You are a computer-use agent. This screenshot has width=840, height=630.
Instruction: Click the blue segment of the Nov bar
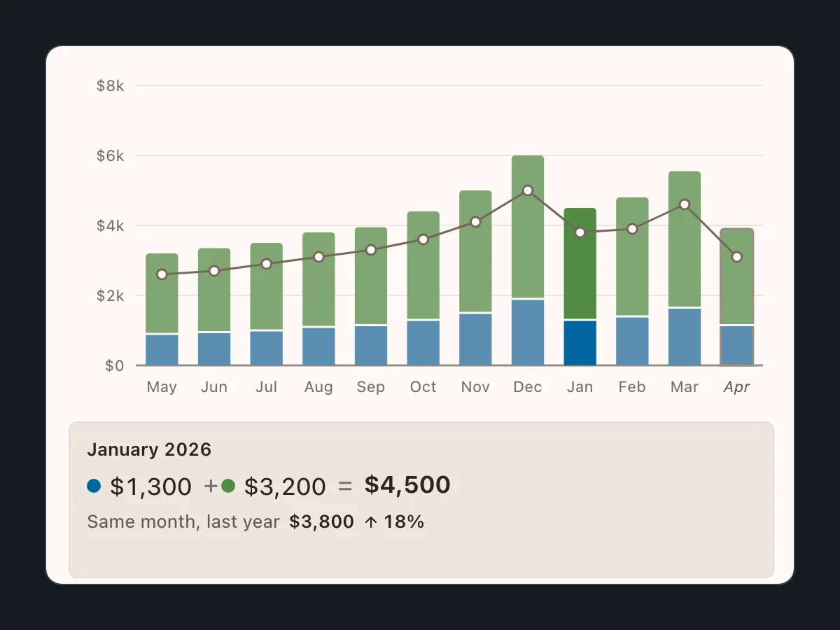pos(475,339)
